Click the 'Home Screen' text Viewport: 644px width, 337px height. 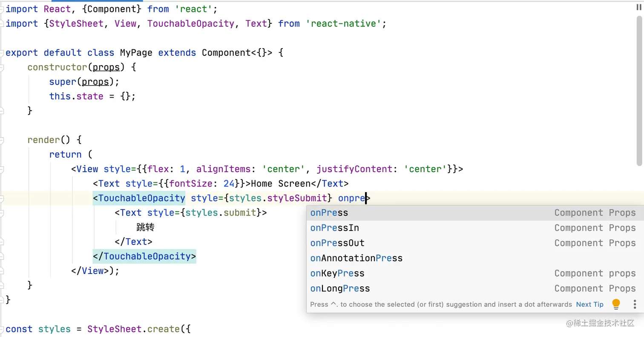(x=281, y=184)
